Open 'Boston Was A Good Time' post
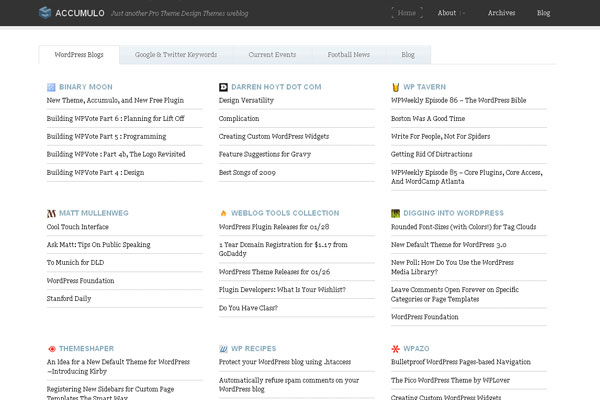The height and width of the screenshot is (400, 600). pos(428,119)
